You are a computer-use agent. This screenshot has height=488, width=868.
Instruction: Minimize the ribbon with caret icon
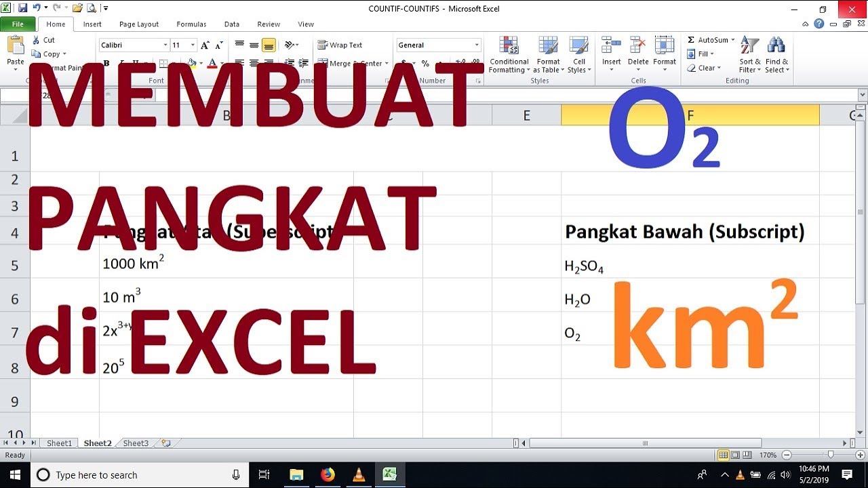tap(806, 24)
